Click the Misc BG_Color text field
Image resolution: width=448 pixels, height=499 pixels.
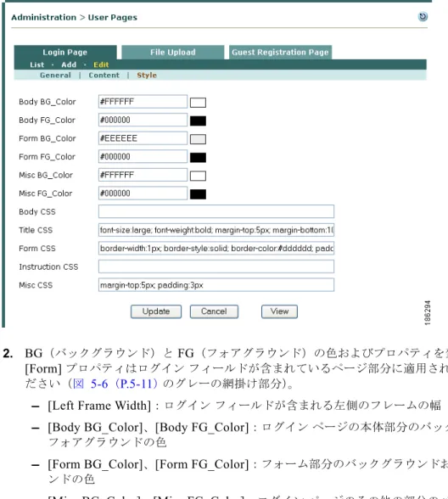[143, 175]
